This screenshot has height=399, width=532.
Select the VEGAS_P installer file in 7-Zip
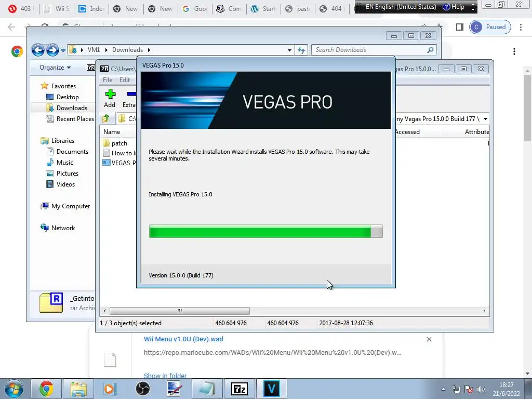[x=119, y=163]
